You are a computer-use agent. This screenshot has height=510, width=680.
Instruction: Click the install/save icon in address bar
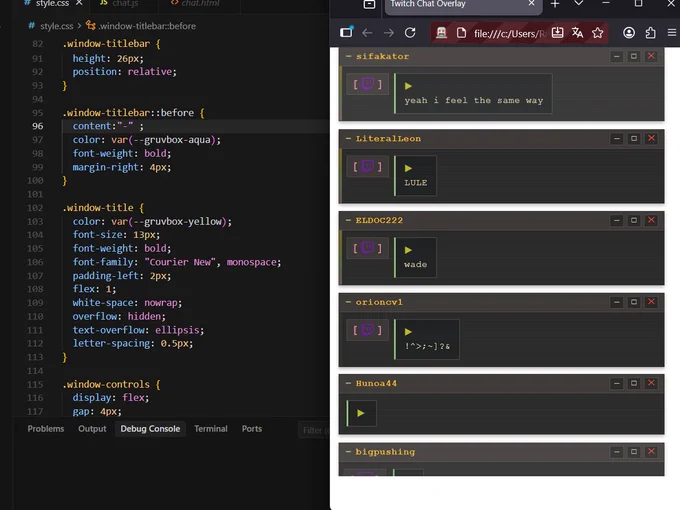point(557,33)
